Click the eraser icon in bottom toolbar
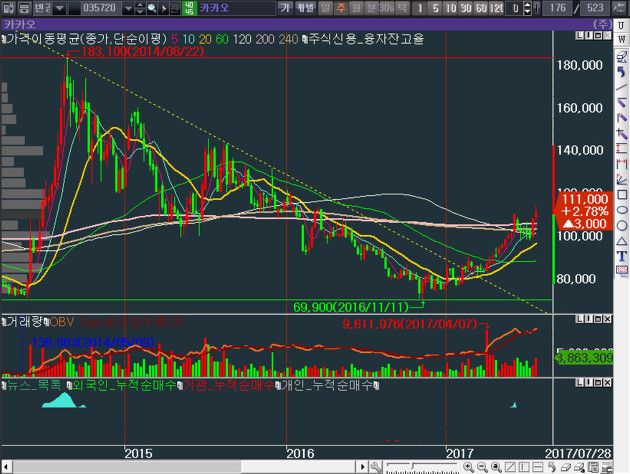 coord(566,467)
